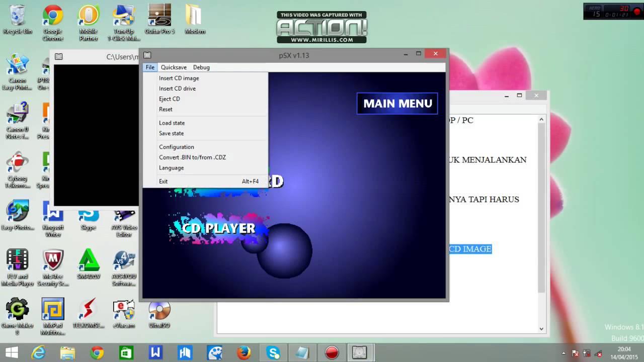Viewport: 644px width, 362px height.
Task: Choose Load state
Action: [205, 123]
